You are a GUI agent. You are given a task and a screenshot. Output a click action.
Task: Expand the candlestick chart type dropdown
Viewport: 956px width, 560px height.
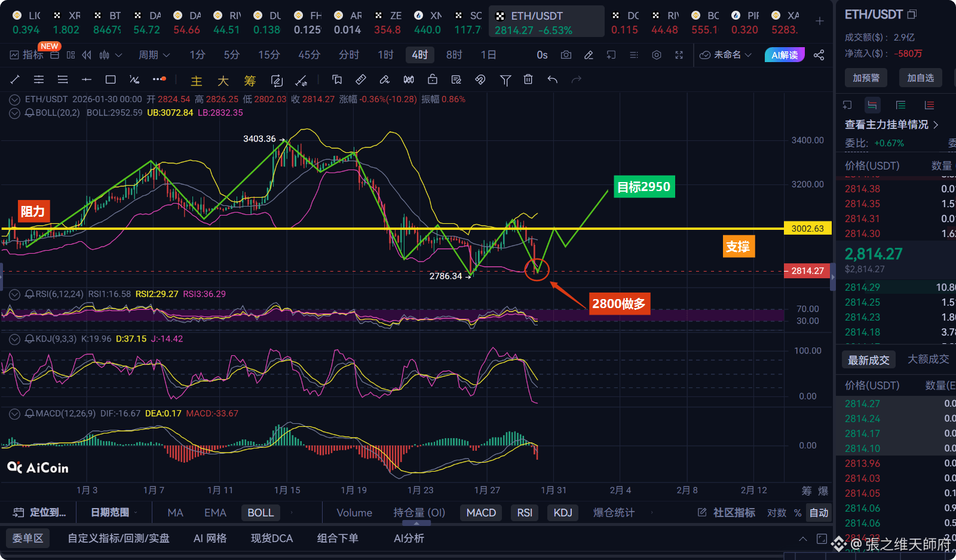(118, 55)
